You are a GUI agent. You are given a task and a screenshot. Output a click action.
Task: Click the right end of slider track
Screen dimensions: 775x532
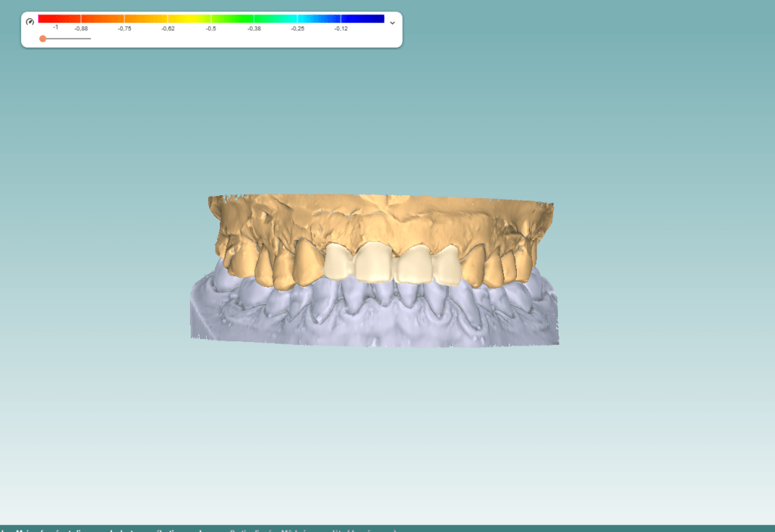[x=89, y=39]
